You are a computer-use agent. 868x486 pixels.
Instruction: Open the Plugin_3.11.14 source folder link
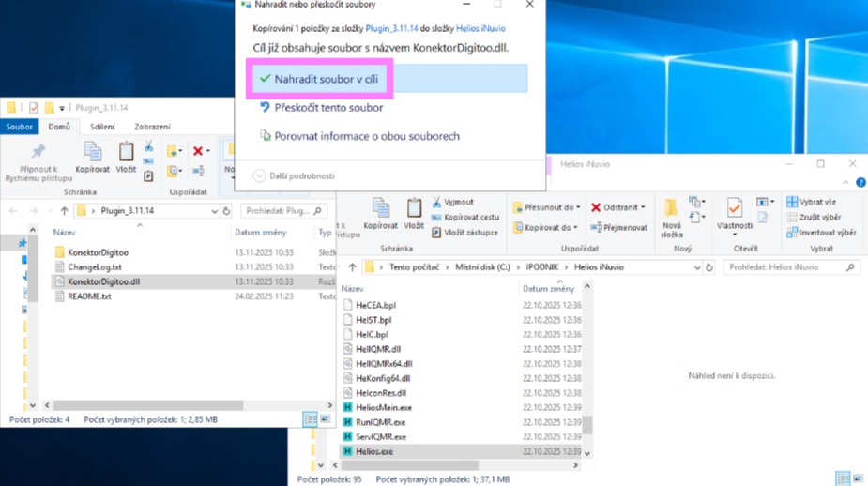(391, 28)
